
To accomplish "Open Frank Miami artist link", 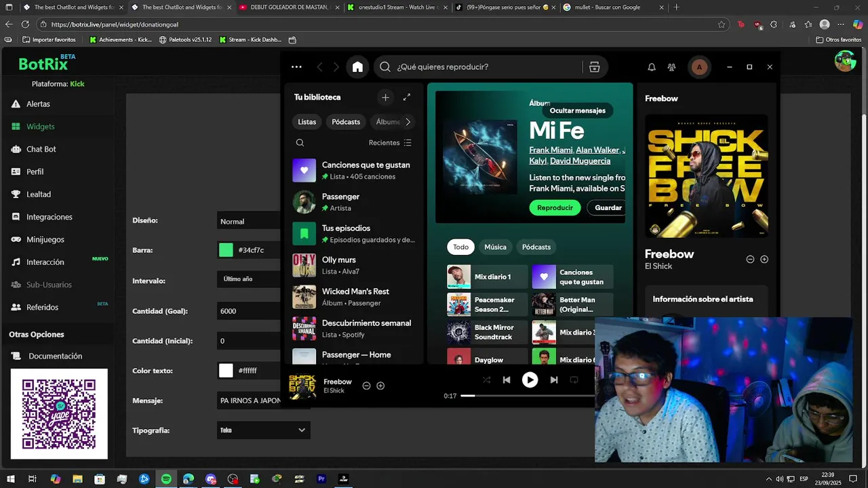I will tap(551, 150).
